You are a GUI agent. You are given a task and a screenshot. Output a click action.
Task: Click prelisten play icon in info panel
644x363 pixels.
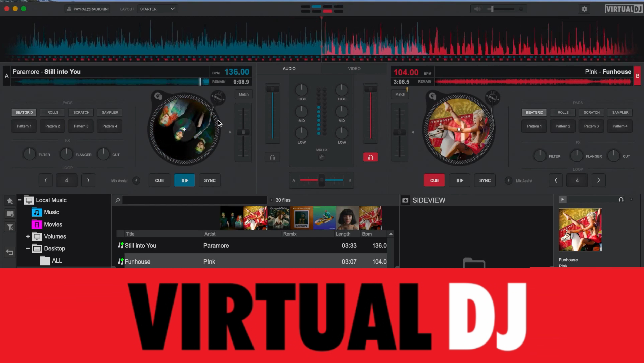point(562,199)
